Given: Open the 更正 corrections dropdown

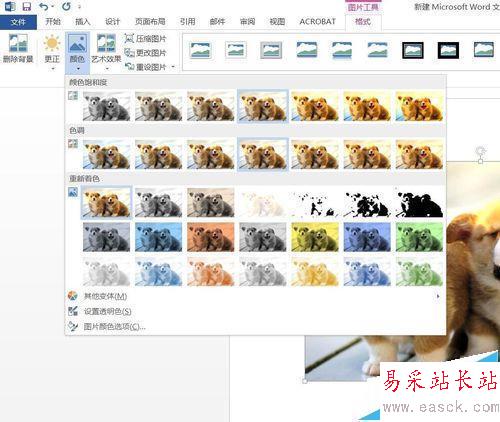Looking at the screenshot, I should click(52, 52).
